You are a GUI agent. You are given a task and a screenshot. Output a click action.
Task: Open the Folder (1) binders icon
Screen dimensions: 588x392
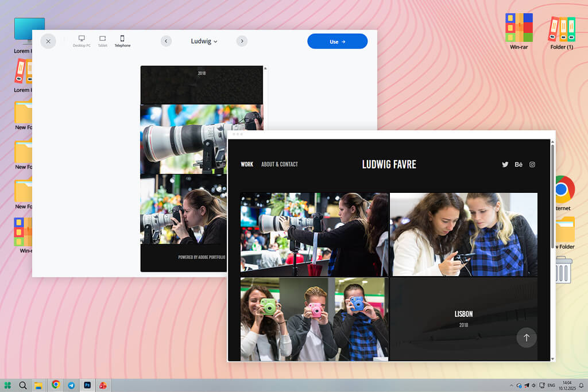coord(562,33)
